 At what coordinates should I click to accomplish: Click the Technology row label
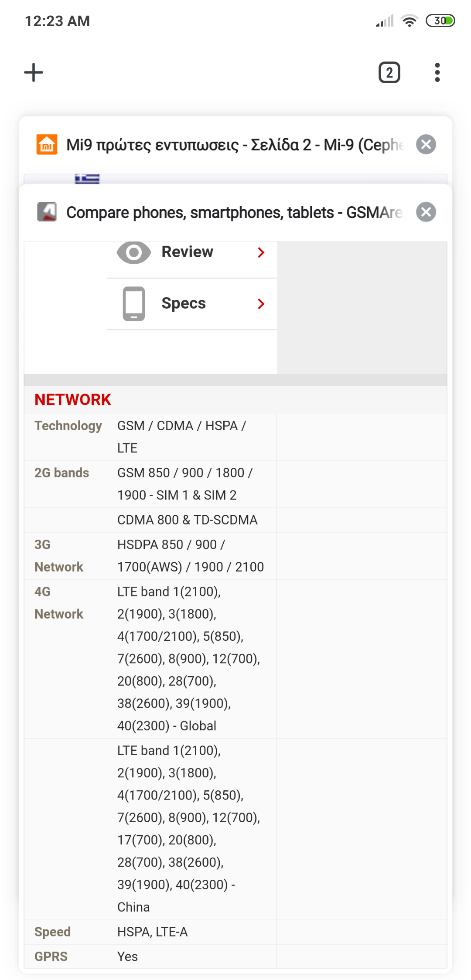coord(68,425)
